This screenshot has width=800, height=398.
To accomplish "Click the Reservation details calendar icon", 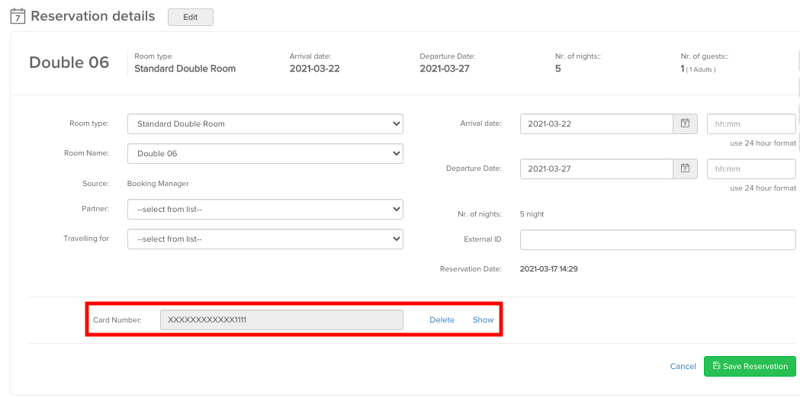I will pyautogui.click(x=17, y=17).
